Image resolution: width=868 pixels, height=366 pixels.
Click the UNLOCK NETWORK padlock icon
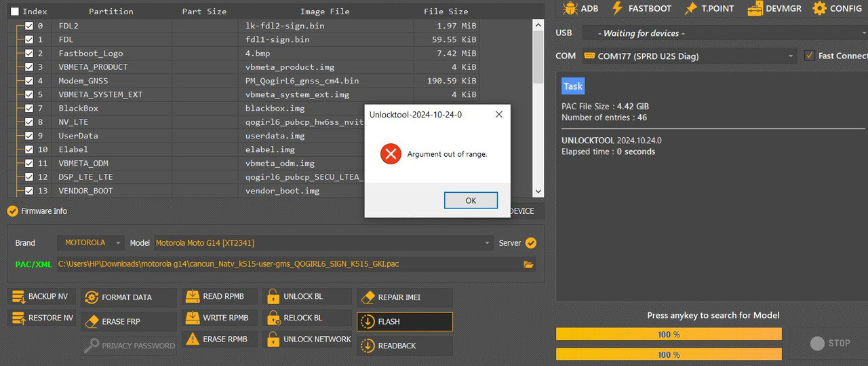[x=273, y=339]
